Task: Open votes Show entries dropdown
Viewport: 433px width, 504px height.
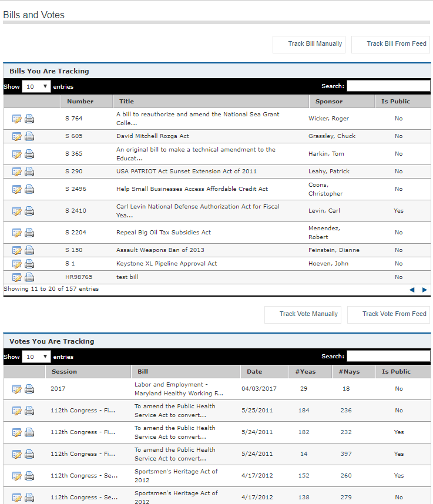Action: click(x=36, y=357)
